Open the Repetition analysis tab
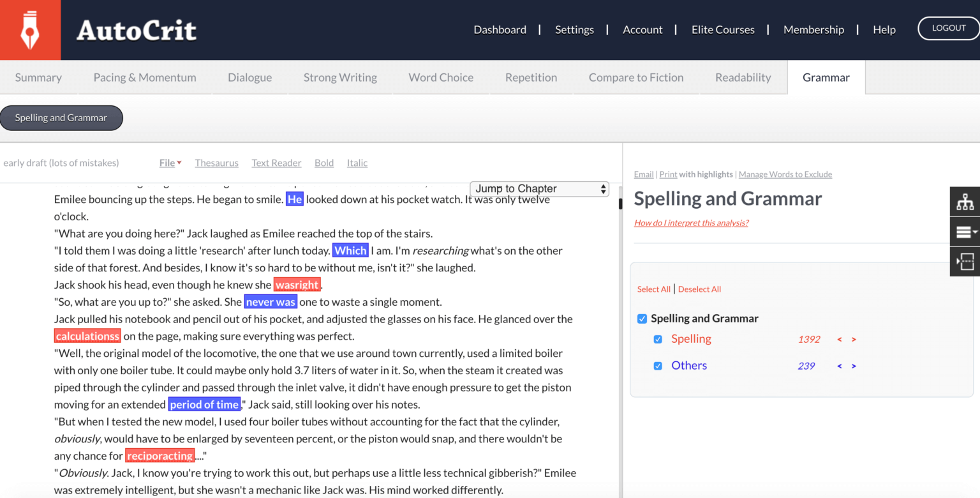This screenshot has height=498, width=980. point(531,77)
